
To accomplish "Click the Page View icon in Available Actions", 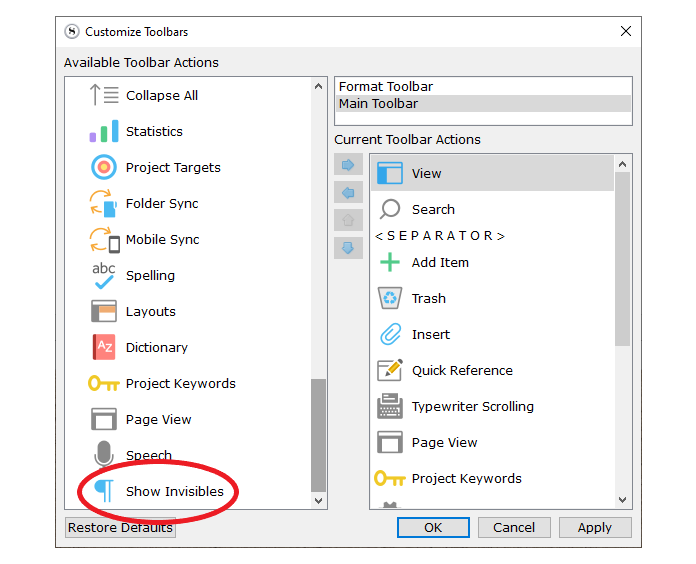I will point(104,419).
